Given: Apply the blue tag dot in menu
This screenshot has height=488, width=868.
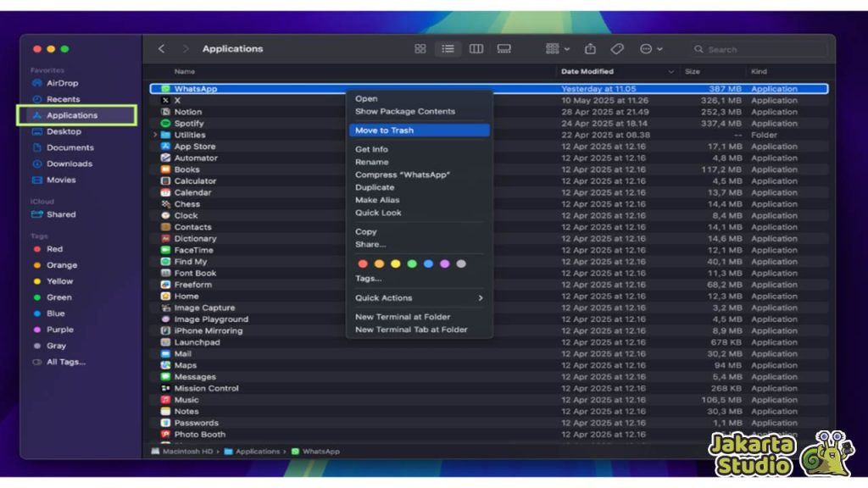Looking at the screenshot, I should pos(428,264).
